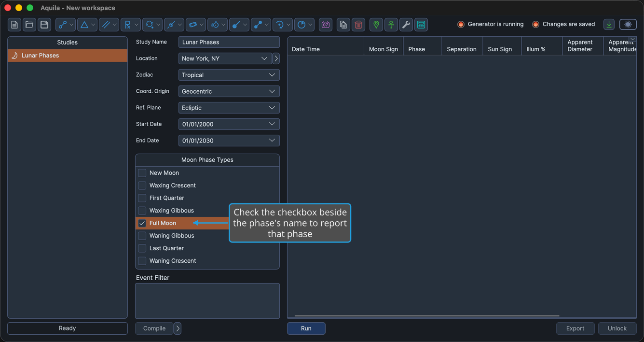Click the Export button
Image resolution: width=644 pixels, height=342 pixels.
point(575,328)
